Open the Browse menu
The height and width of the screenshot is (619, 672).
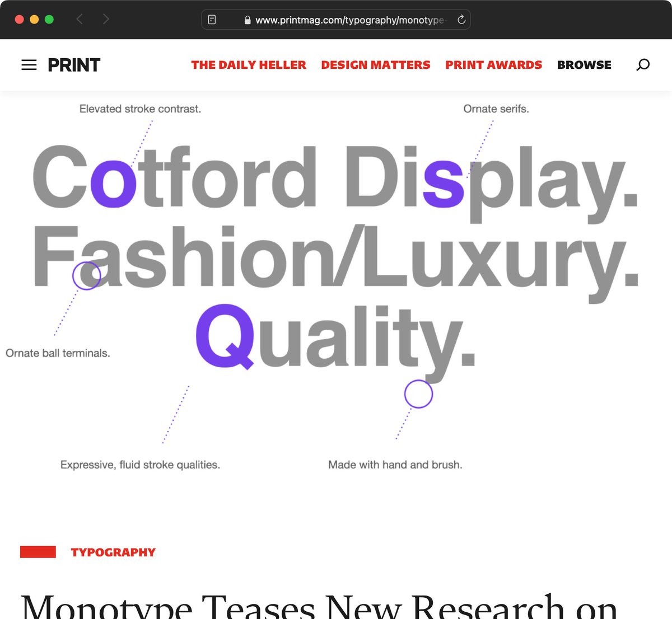coord(584,65)
